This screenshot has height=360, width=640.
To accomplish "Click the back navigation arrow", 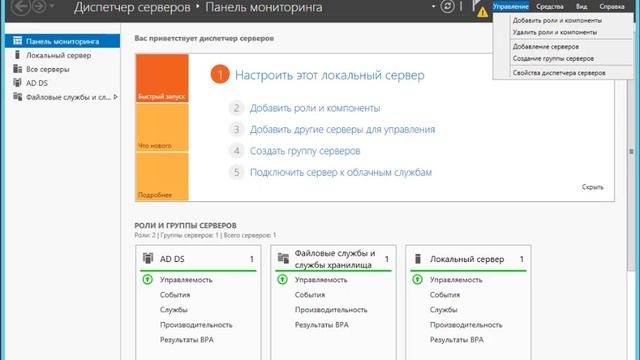I will tap(20, 7).
